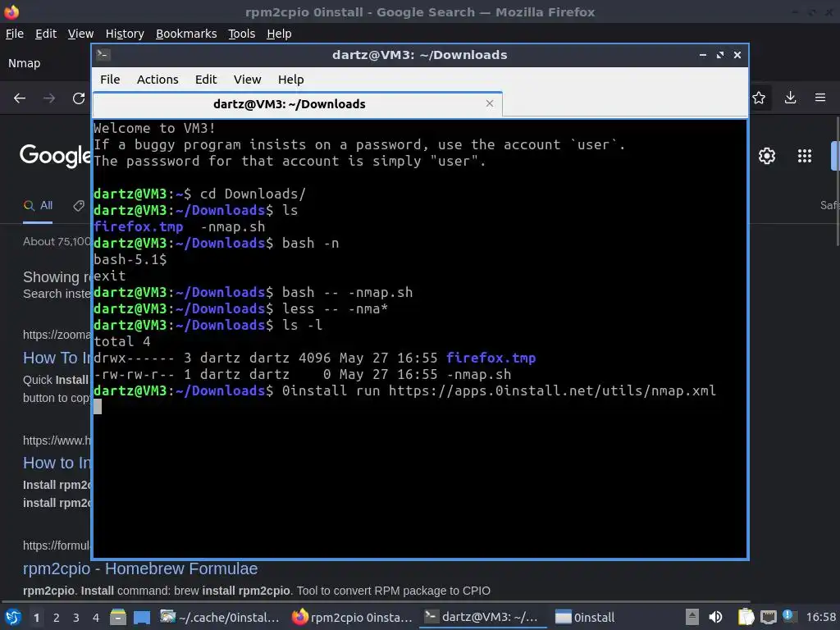Open the terminal Edit menu
Image resolution: width=840 pixels, height=630 pixels.
206,80
